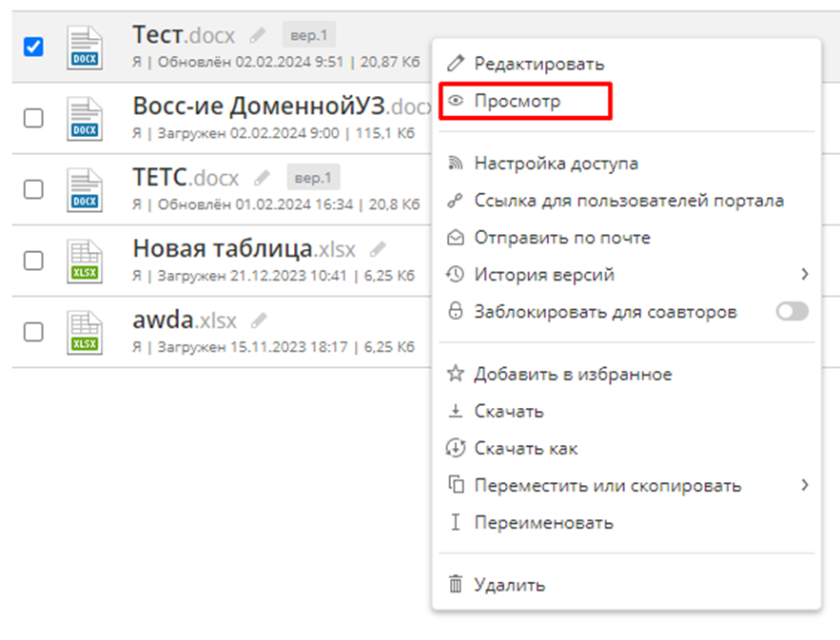840x640 pixels.
Task: Expand Переместить или скопировать submenu arrow
Action: [x=804, y=485]
